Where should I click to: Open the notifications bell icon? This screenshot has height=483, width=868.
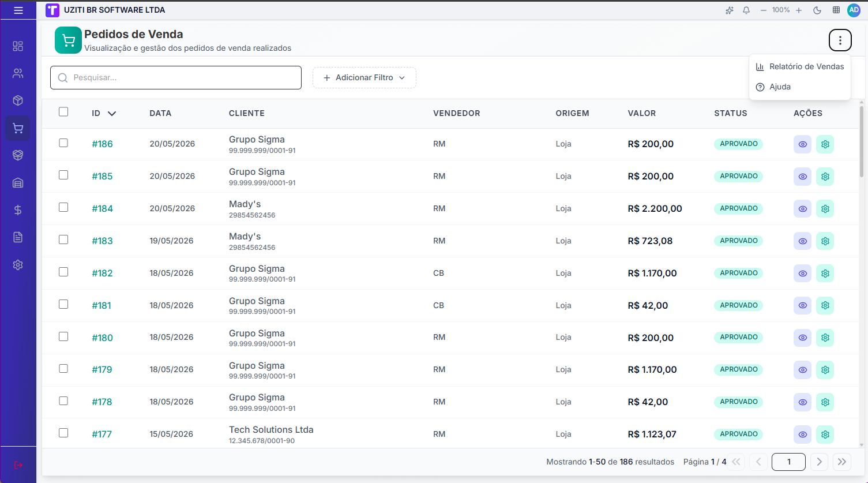click(x=746, y=10)
